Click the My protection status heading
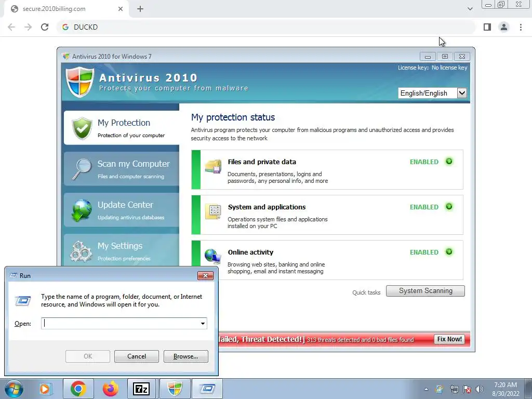 coord(233,117)
